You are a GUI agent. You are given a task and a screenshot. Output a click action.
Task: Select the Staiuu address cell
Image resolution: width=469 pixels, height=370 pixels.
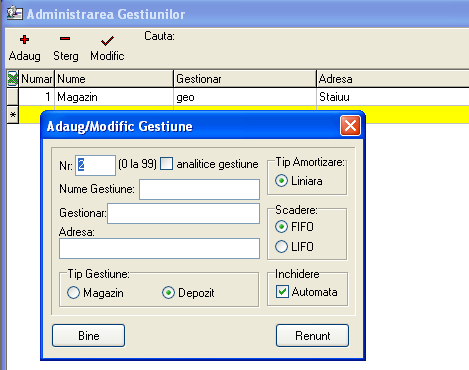393,97
